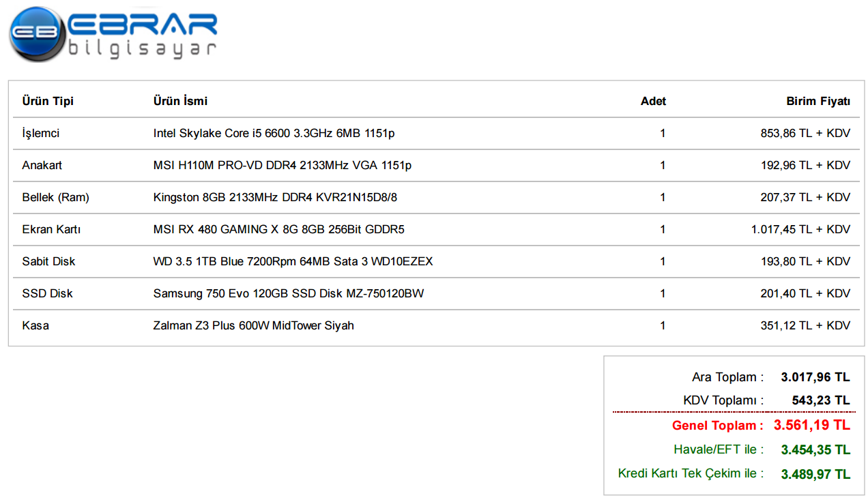Click MSI H110M PRO-VD product name
Viewport: 868px width, 502px height.
[283, 165]
